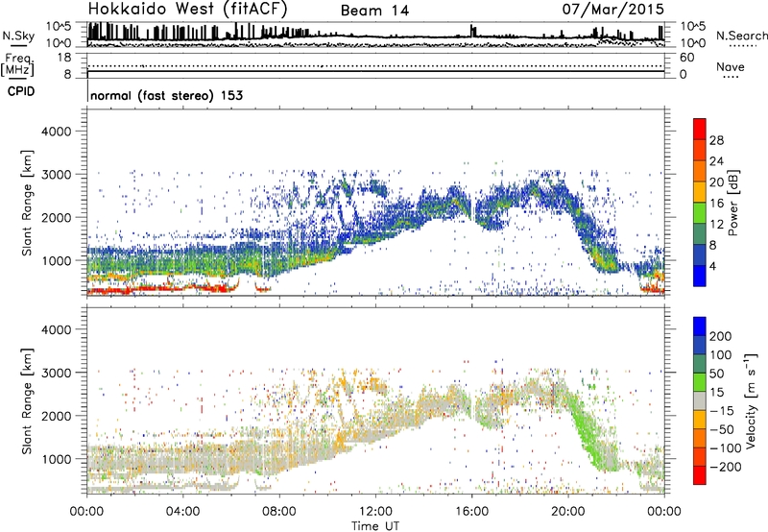This screenshot has height=532, width=768.
Task: Click the 12:00 time tick label
Action: pyautogui.click(x=375, y=512)
